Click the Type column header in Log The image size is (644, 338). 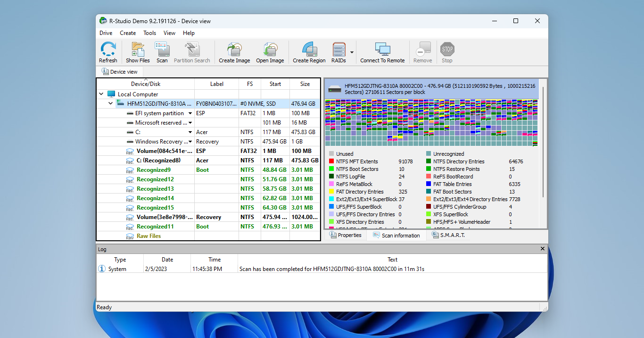click(x=120, y=260)
